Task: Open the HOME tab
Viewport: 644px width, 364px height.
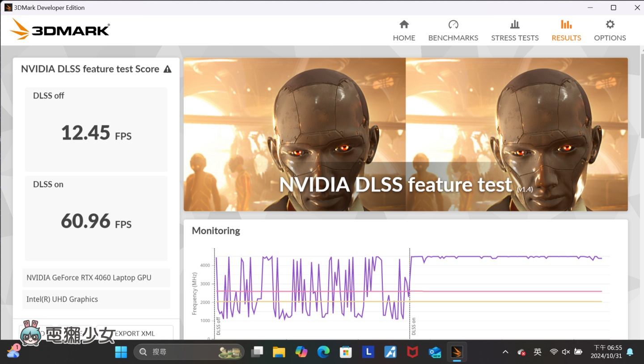Action: coord(404,30)
